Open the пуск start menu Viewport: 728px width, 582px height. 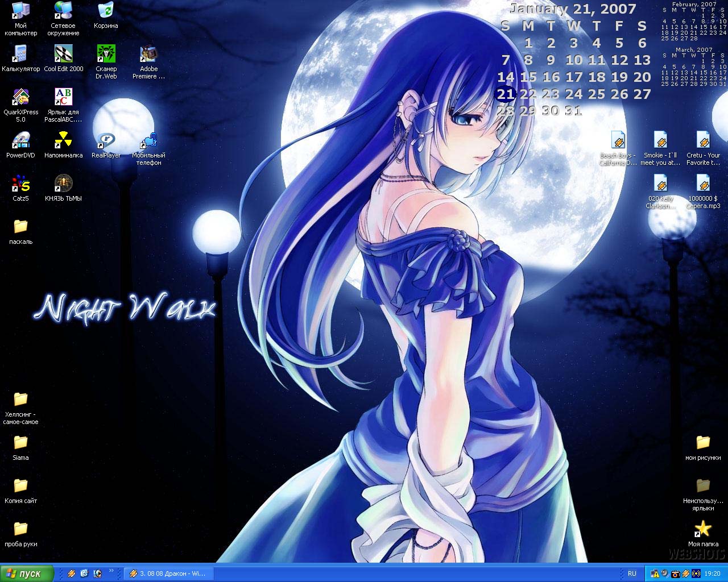pyautogui.click(x=27, y=573)
